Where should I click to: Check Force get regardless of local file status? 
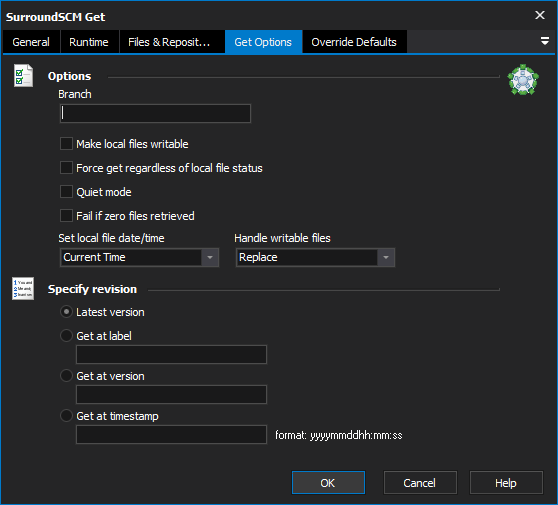coord(67,168)
